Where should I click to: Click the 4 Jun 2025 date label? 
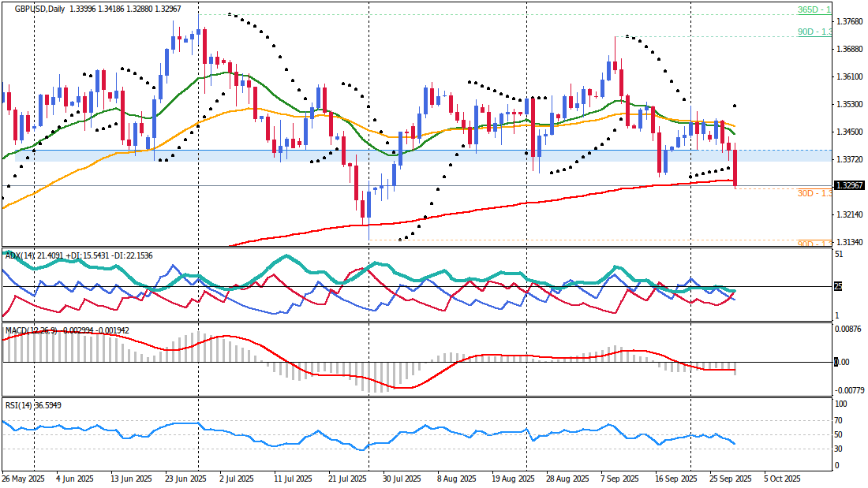pyautogui.click(x=75, y=479)
